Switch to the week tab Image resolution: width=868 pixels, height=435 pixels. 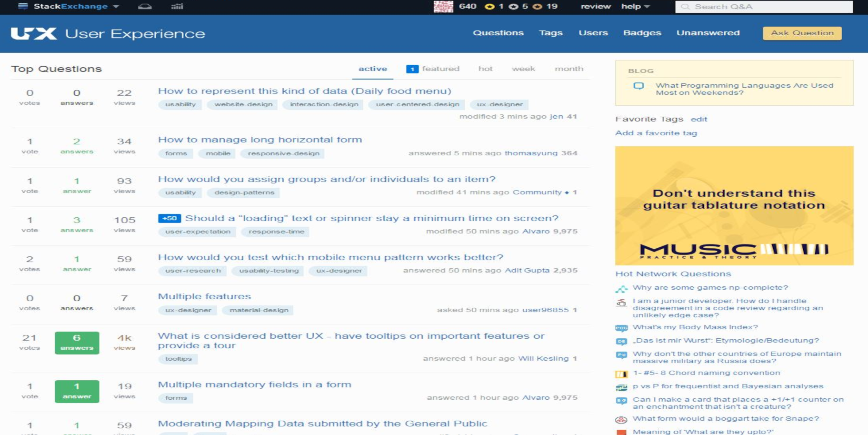[523, 69]
